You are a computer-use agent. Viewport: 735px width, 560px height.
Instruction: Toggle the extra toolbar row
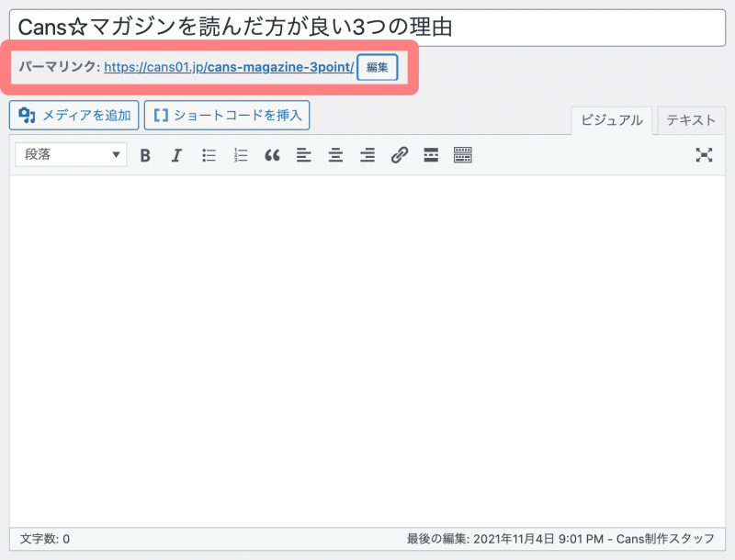coord(463,155)
